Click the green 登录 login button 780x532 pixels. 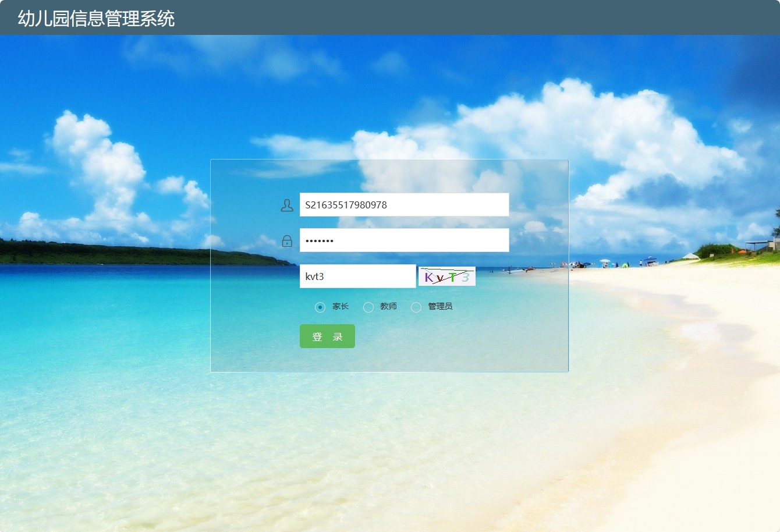[x=327, y=336]
